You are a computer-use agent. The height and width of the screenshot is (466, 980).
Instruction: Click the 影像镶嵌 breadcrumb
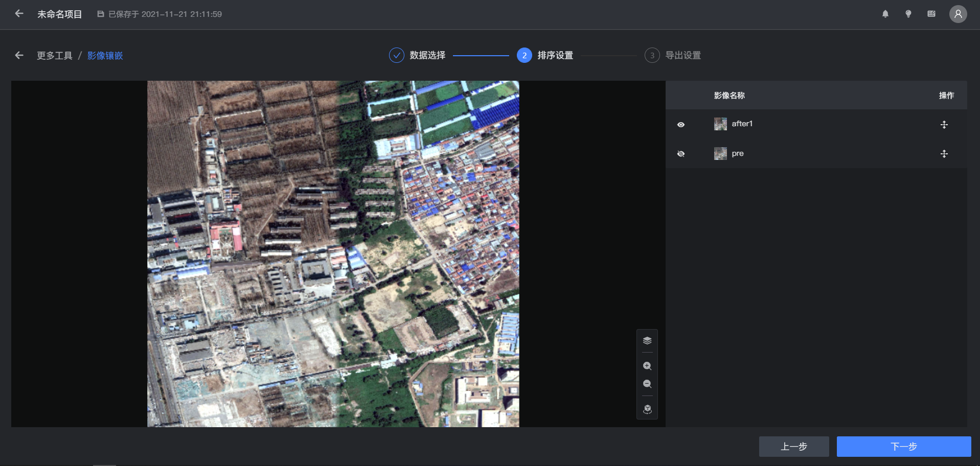click(105, 56)
